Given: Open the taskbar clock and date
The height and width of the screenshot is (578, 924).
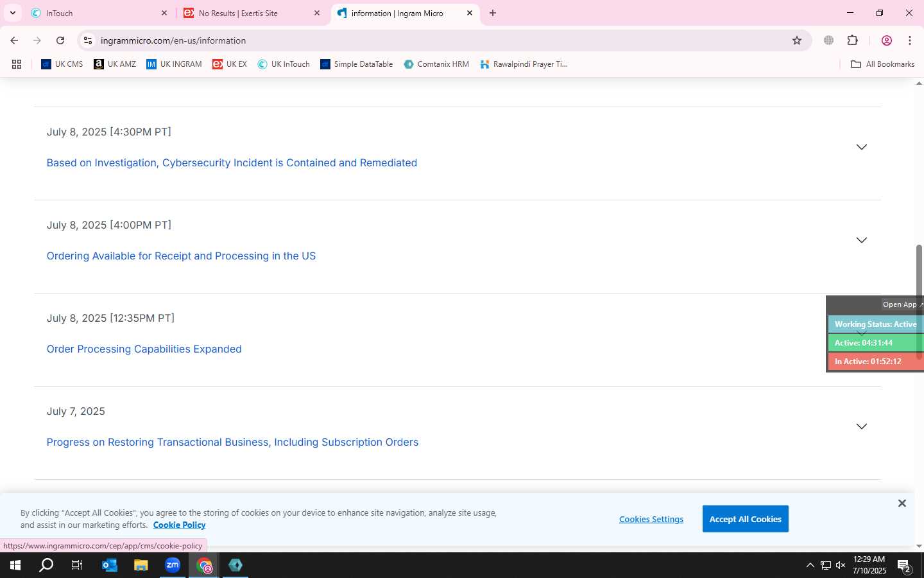Looking at the screenshot, I should pyautogui.click(x=869, y=565).
